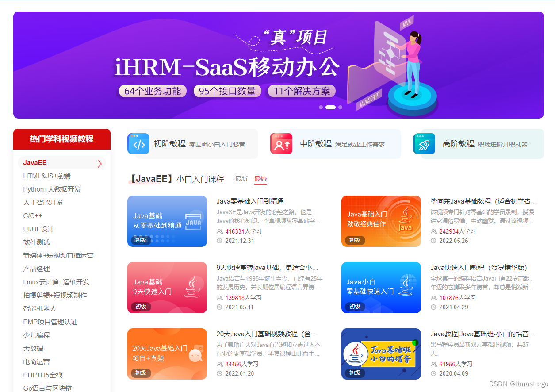Open the 中阶教程 tab
Image resolution: width=555 pixels, height=392 pixels.
(336, 144)
